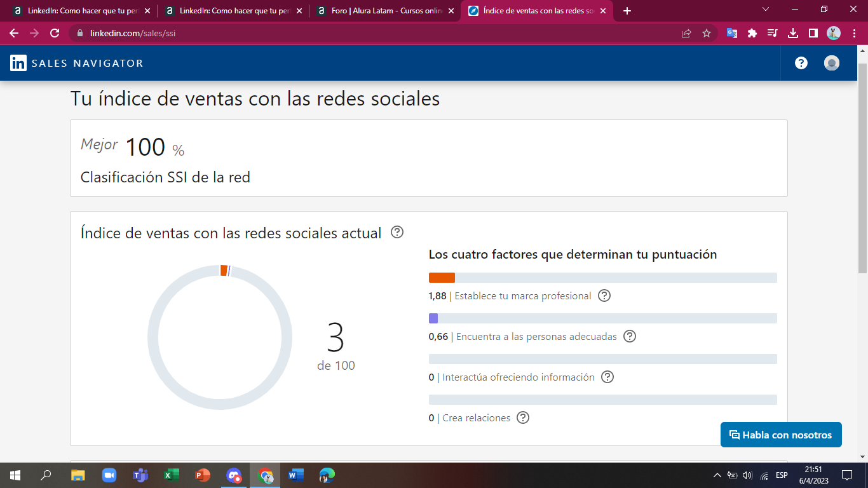Viewport: 868px width, 488px height.
Task: Click the Crea relaciones progress bar
Action: pos(603,400)
